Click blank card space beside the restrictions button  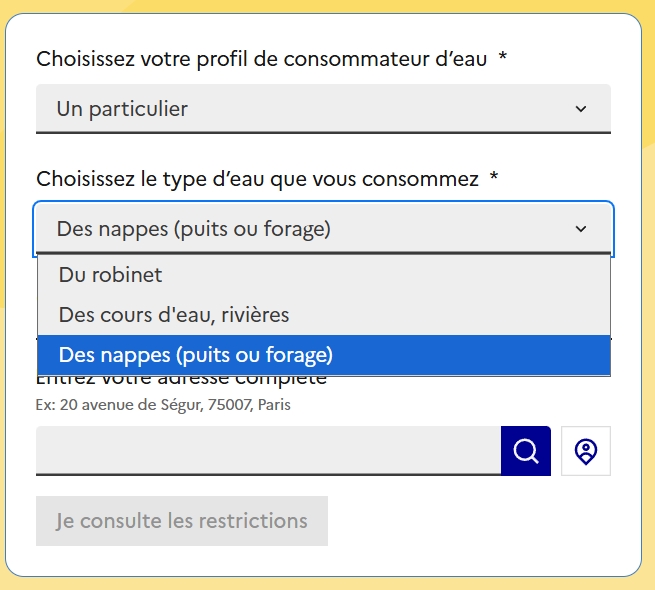pos(468,521)
